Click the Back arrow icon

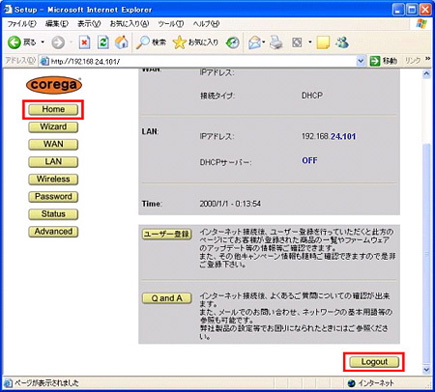click(14, 42)
